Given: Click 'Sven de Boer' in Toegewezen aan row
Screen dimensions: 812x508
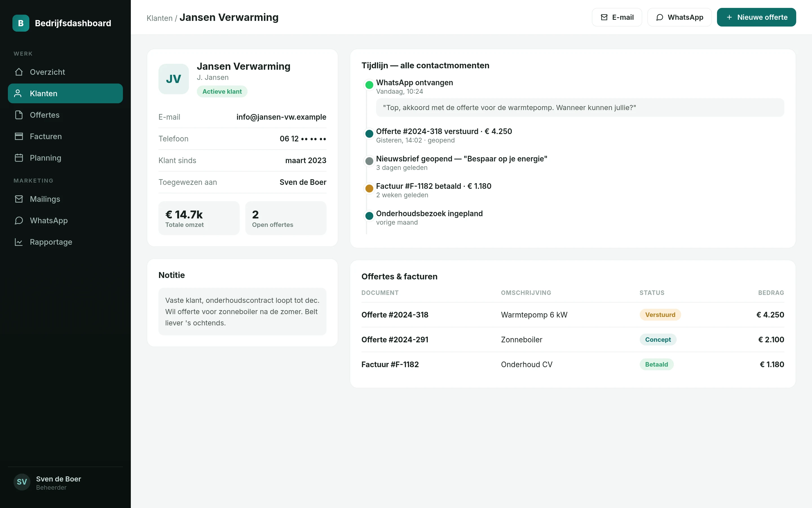Looking at the screenshot, I should pyautogui.click(x=303, y=182).
